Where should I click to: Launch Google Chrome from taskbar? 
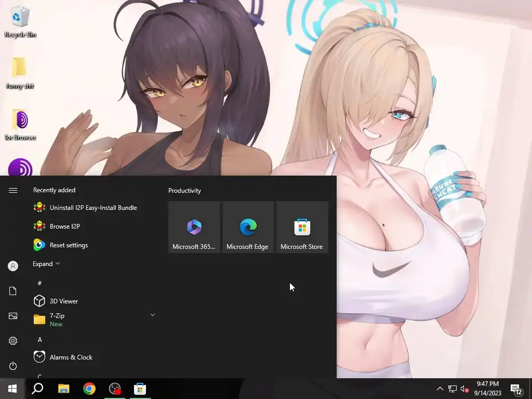pos(89,389)
